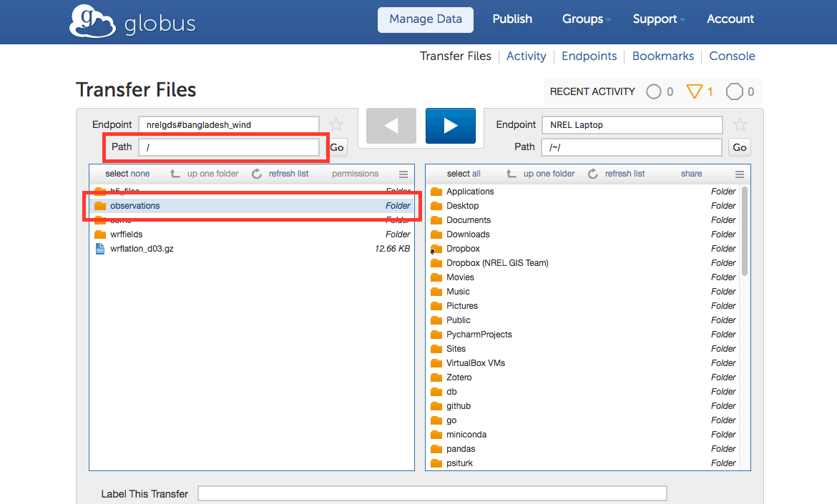The height and width of the screenshot is (504, 837).
Task: Click Go next to right Path field
Action: click(739, 147)
